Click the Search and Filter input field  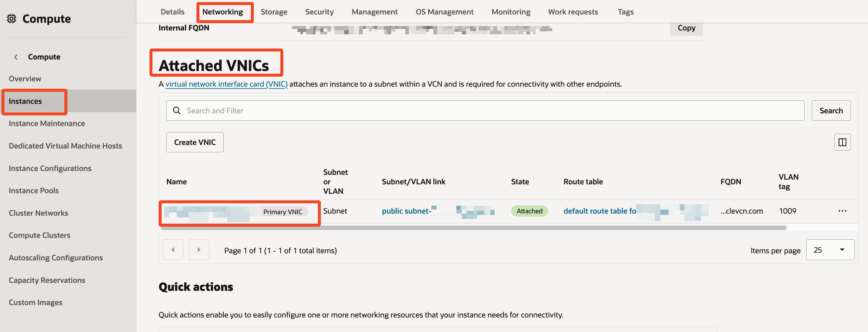pos(485,111)
